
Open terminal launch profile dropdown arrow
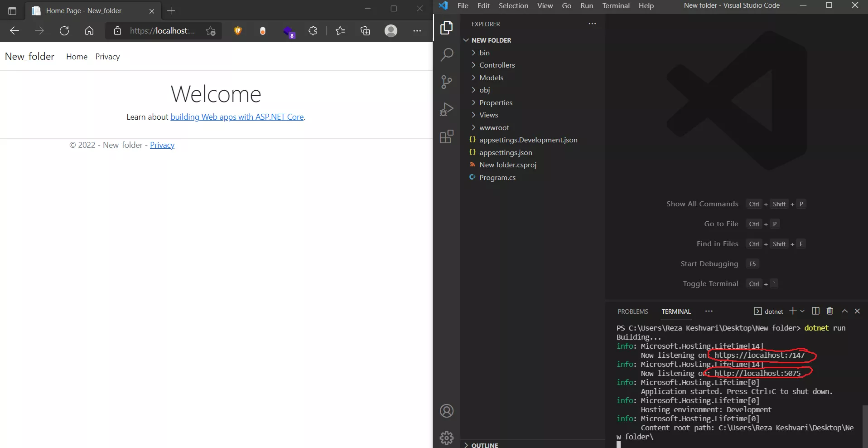(802, 311)
